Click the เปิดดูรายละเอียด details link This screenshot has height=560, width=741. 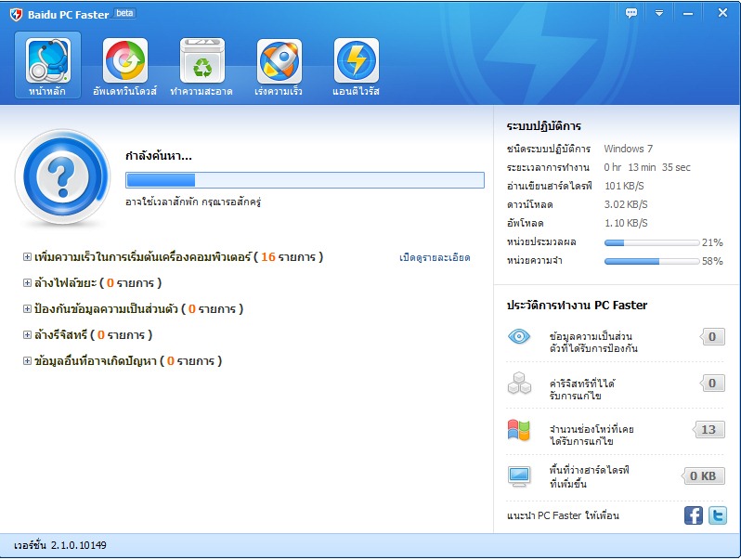pyautogui.click(x=435, y=257)
